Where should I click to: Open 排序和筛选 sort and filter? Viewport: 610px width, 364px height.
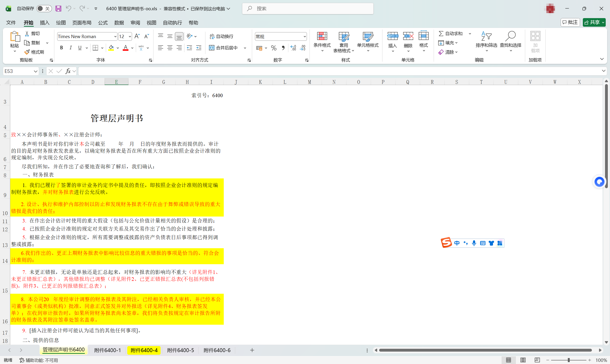point(486,42)
